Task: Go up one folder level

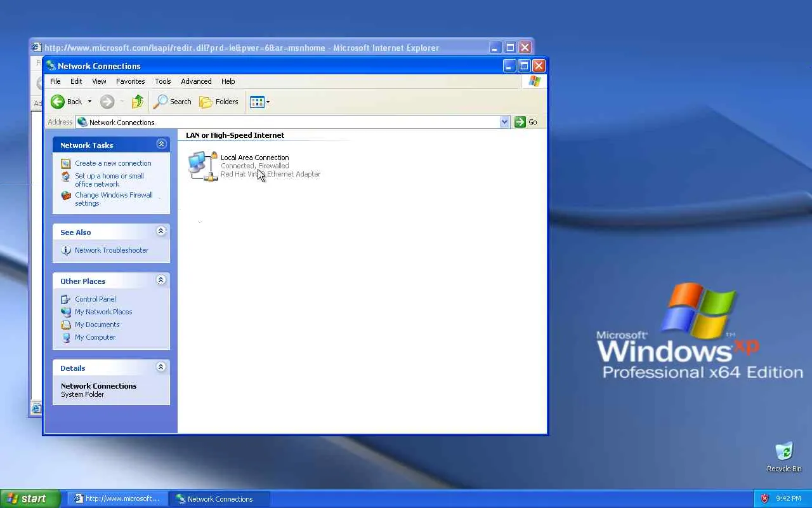Action: coord(138,102)
